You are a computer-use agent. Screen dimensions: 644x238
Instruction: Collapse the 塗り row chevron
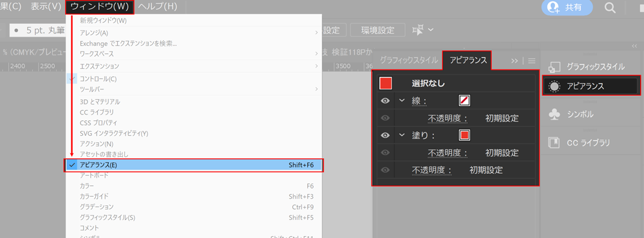click(402, 135)
